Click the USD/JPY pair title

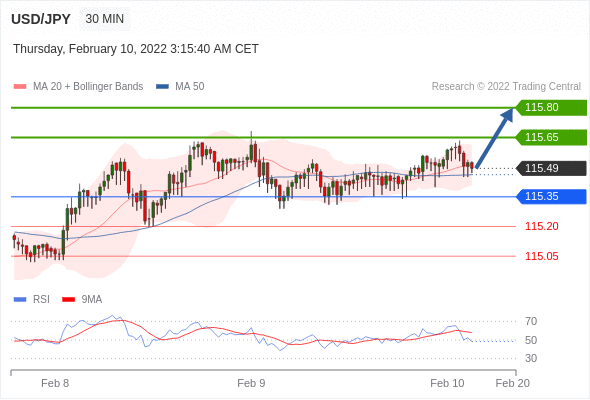[x=41, y=19]
